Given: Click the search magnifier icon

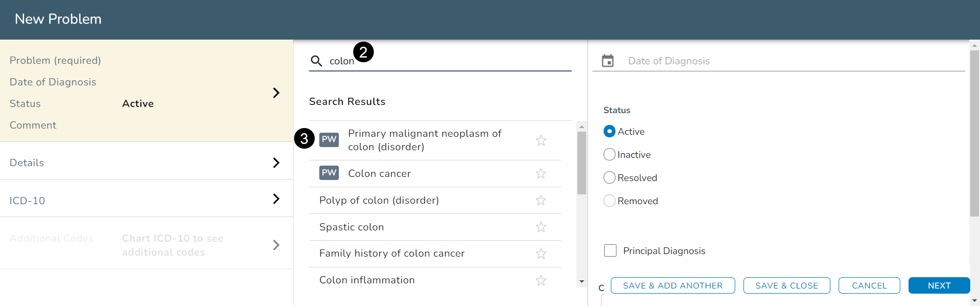Looking at the screenshot, I should [x=316, y=61].
